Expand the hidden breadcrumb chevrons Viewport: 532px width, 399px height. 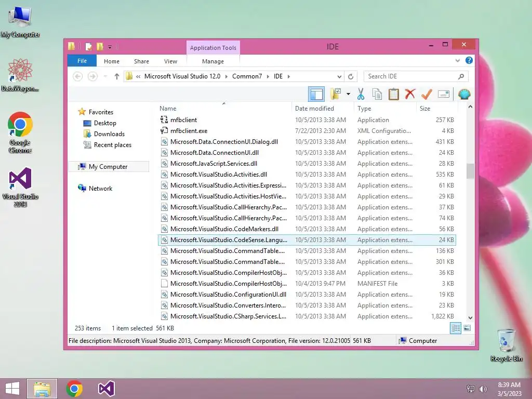pyautogui.click(x=138, y=76)
